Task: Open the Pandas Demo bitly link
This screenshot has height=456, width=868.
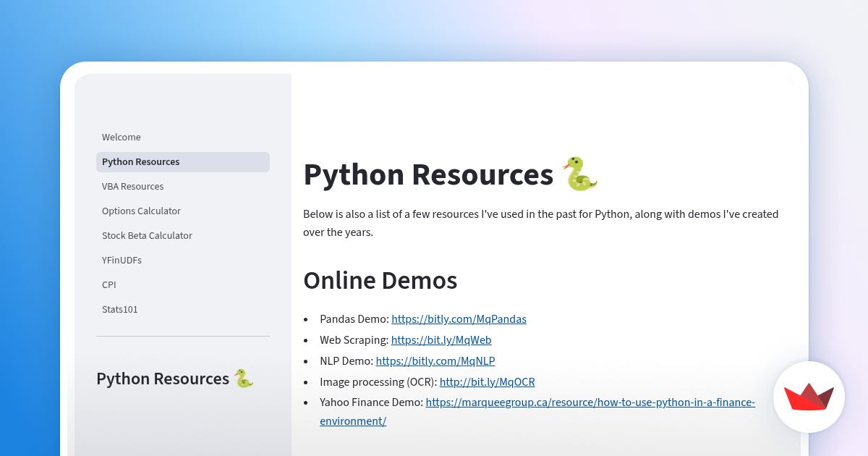Action: [x=459, y=319]
